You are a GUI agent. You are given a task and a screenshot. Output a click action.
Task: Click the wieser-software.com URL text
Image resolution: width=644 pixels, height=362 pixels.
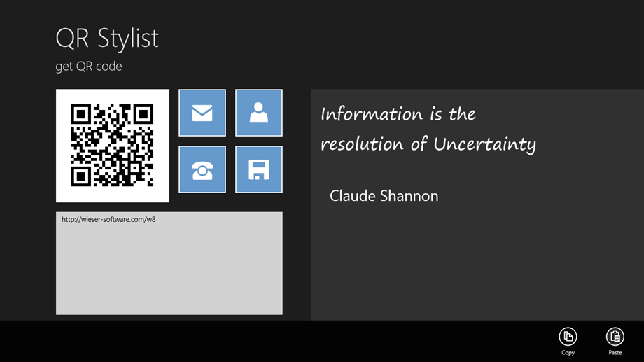(108, 220)
